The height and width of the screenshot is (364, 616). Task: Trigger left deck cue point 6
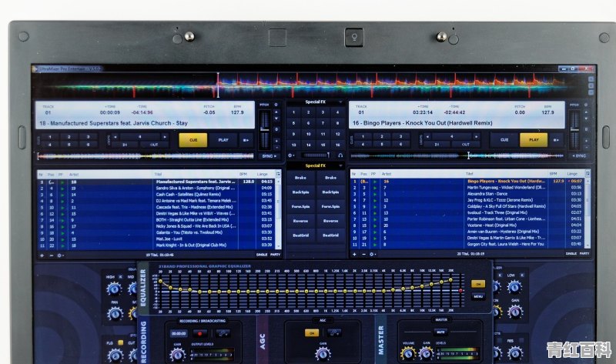(88, 145)
